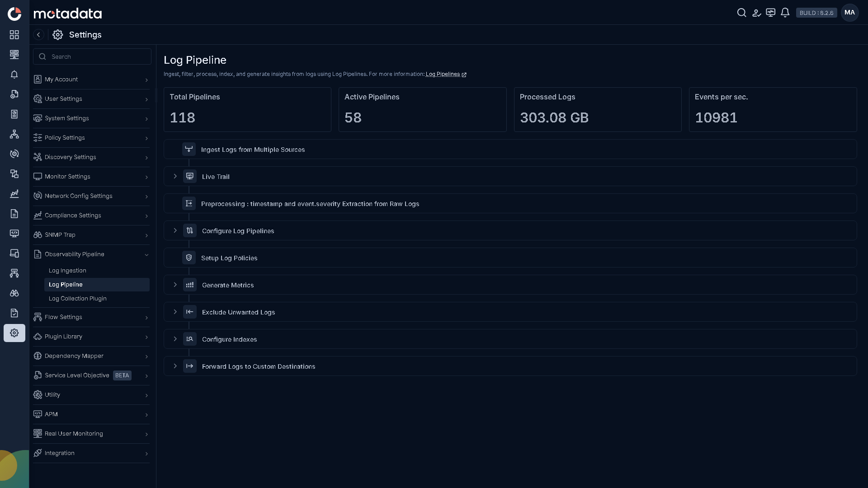Click the user-check icon in the top bar

(x=756, y=13)
